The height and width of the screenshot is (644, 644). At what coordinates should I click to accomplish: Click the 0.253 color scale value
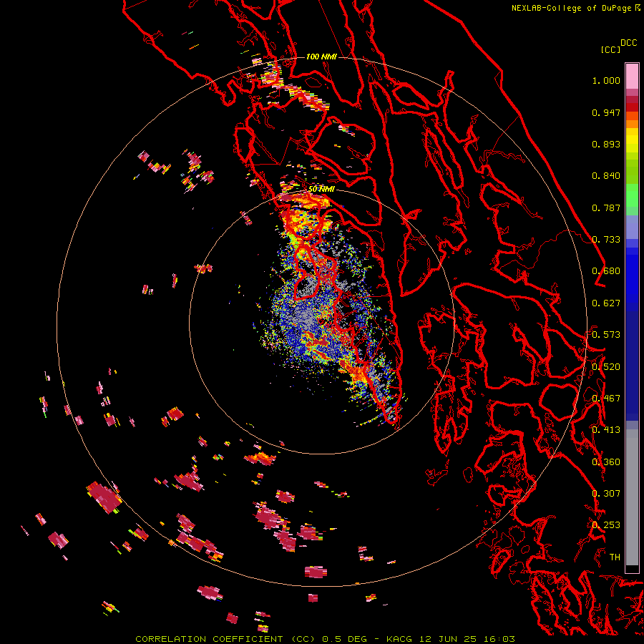[x=606, y=525]
